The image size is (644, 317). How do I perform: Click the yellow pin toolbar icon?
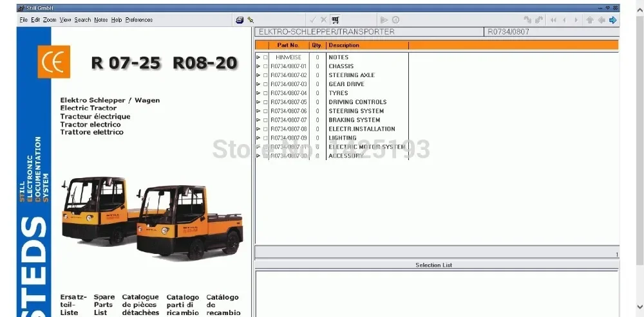250,20
